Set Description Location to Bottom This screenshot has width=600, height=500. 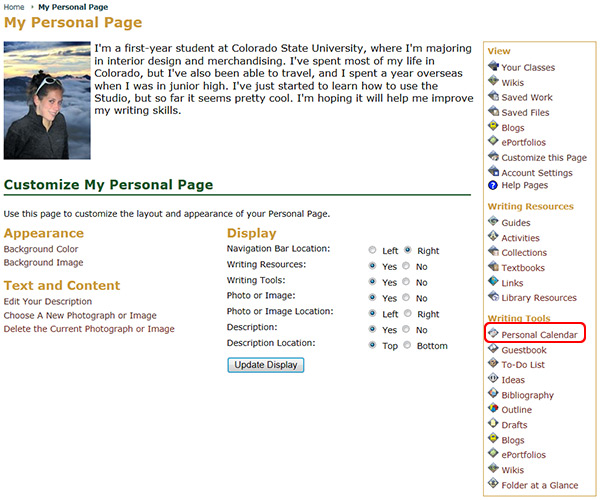click(x=406, y=346)
